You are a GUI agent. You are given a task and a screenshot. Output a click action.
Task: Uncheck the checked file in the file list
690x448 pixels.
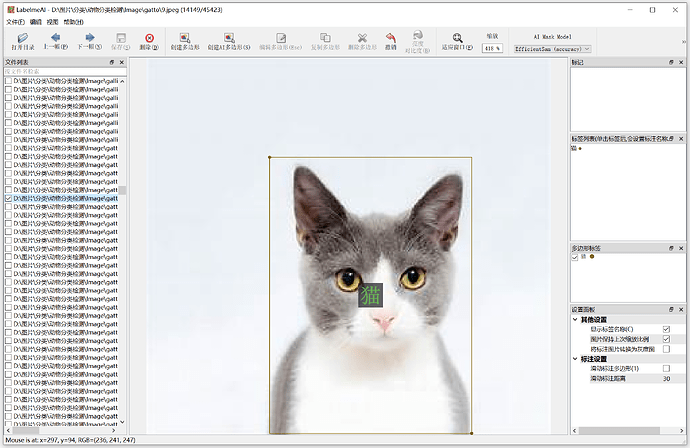click(8, 198)
